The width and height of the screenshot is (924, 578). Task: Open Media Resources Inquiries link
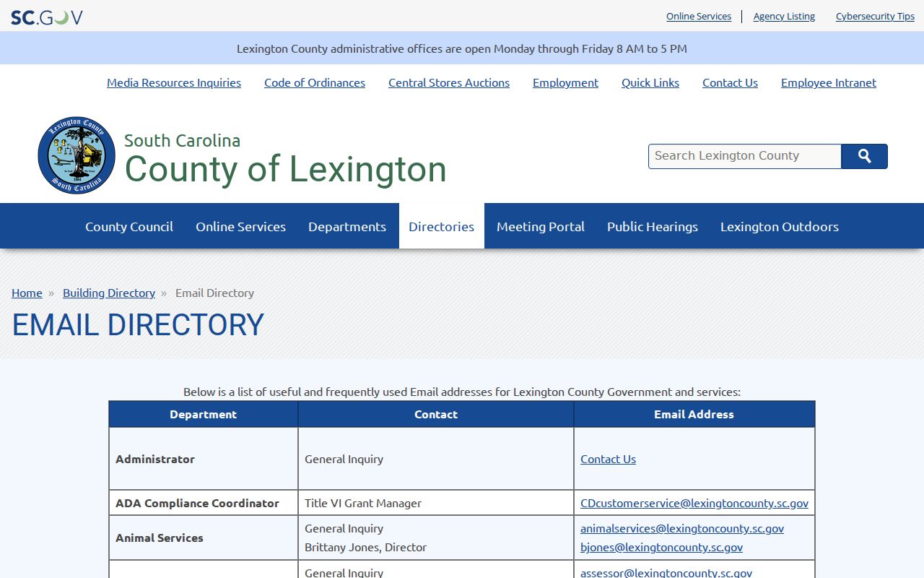[x=174, y=82]
